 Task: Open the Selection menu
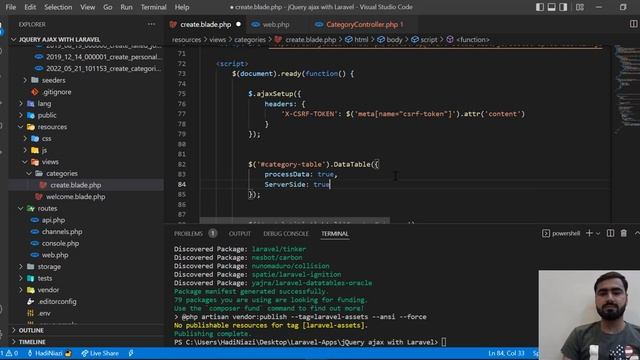pos(58,7)
